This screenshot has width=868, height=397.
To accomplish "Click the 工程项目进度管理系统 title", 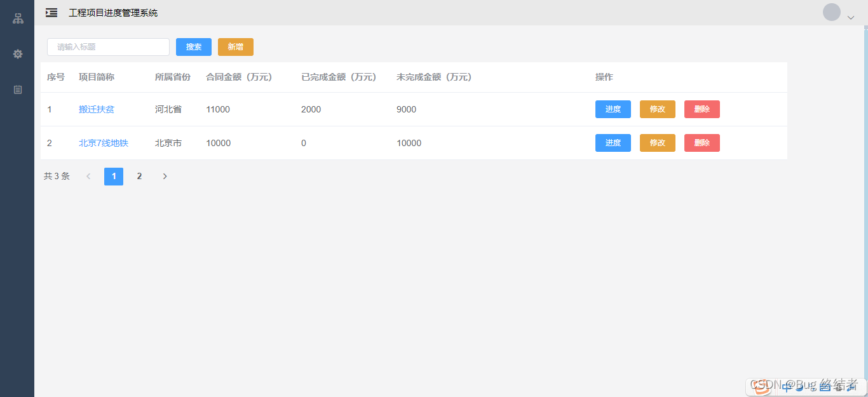I will tap(113, 13).
